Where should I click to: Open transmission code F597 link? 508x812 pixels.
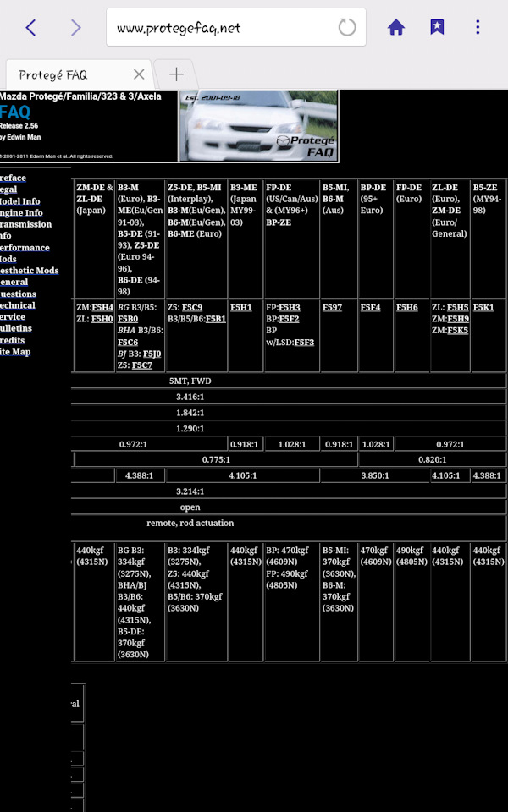332,308
